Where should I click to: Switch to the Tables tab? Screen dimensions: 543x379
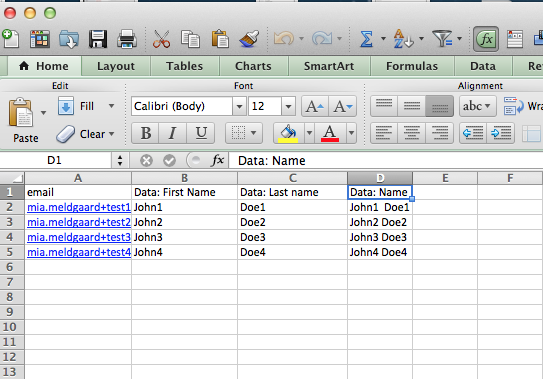184,66
